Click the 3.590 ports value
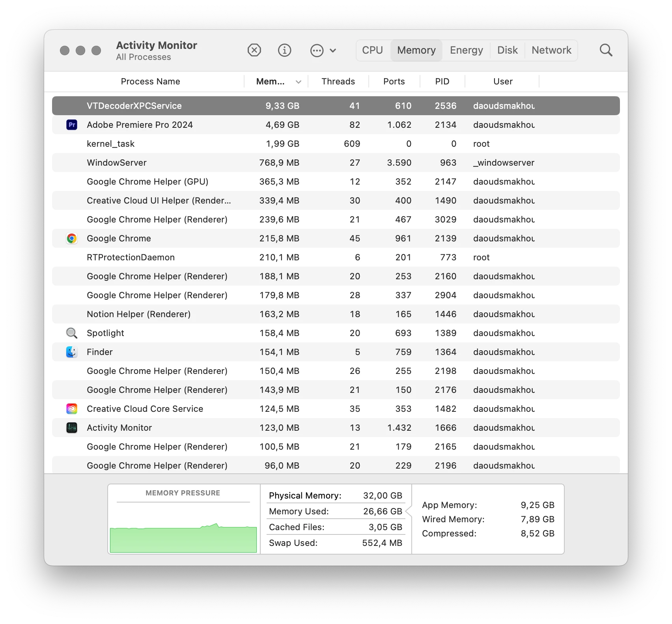 (399, 163)
